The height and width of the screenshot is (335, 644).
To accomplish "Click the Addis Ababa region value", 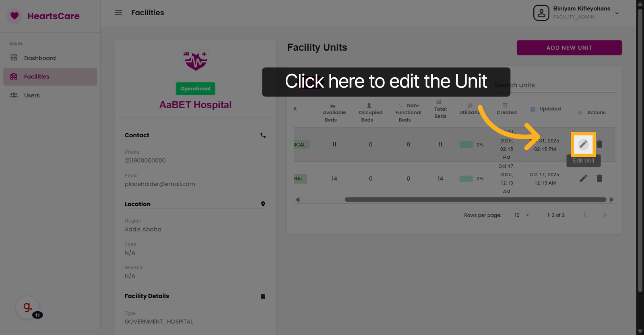I will point(143,229).
